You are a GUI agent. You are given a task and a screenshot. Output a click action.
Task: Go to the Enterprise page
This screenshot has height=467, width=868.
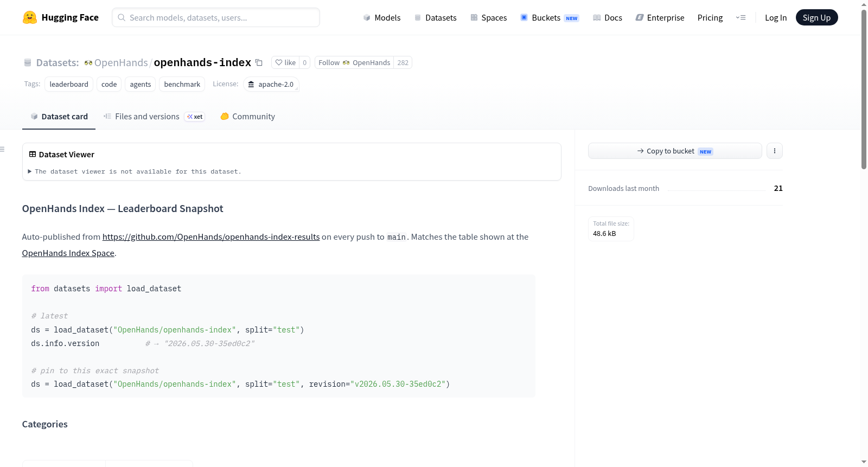(660, 17)
